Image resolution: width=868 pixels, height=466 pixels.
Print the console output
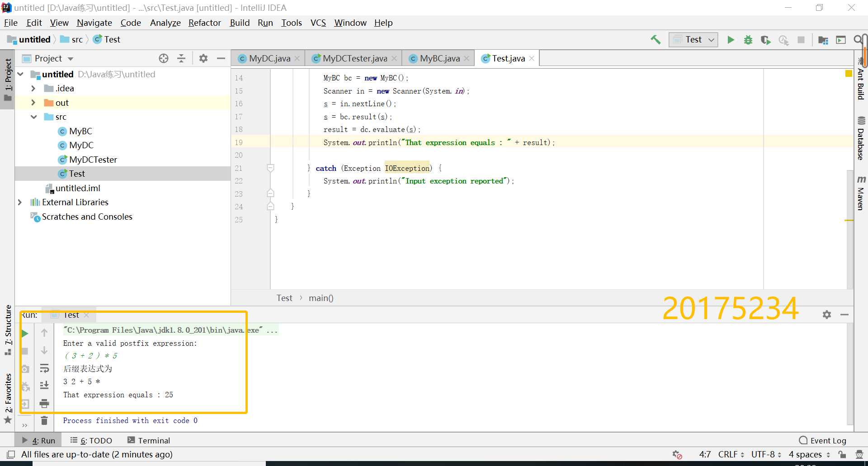pyautogui.click(x=44, y=403)
